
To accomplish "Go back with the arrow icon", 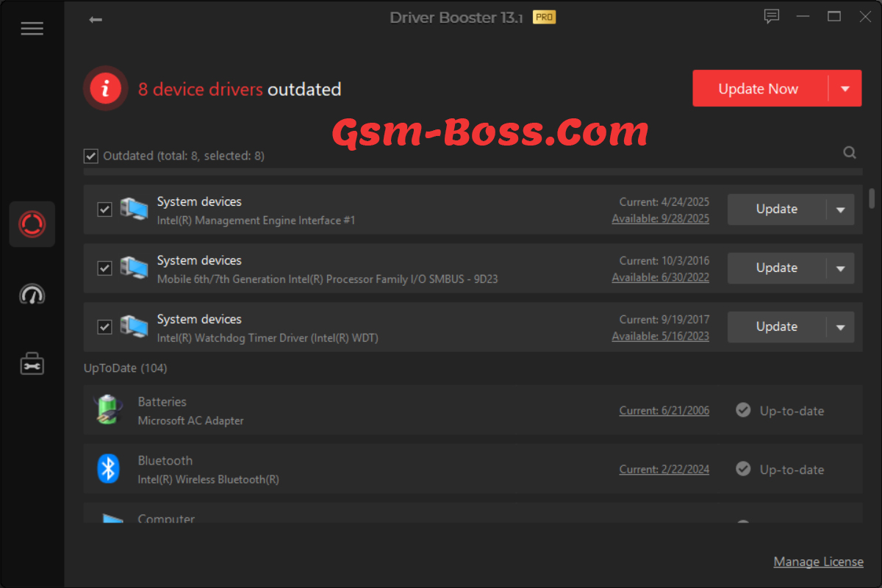I will pyautogui.click(x=96, y=20).
